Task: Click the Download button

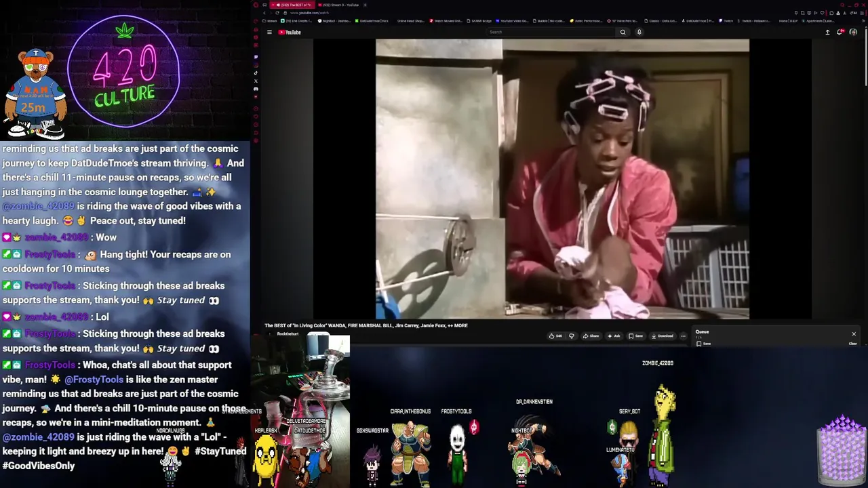Action: [x=663, y=335]
